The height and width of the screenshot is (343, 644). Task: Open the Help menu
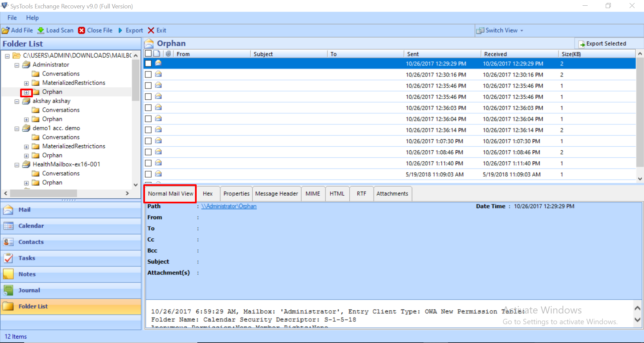[33, 18]
